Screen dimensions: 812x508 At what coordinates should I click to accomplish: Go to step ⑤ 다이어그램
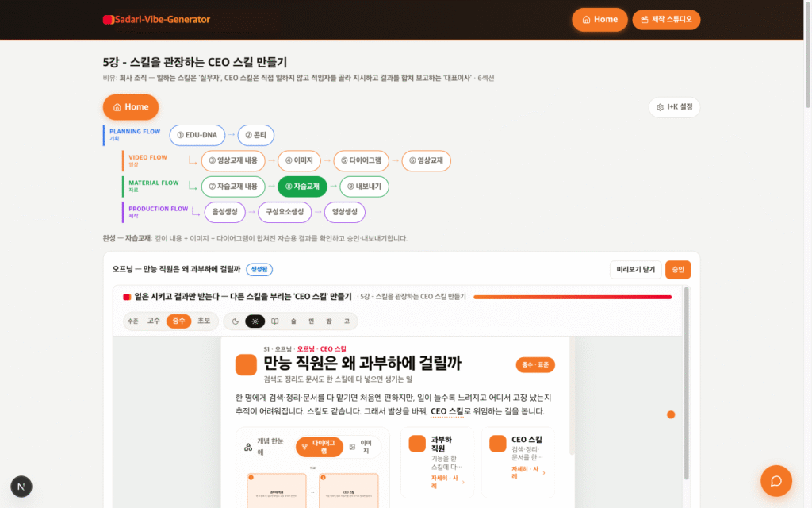(x=361, y=160)
